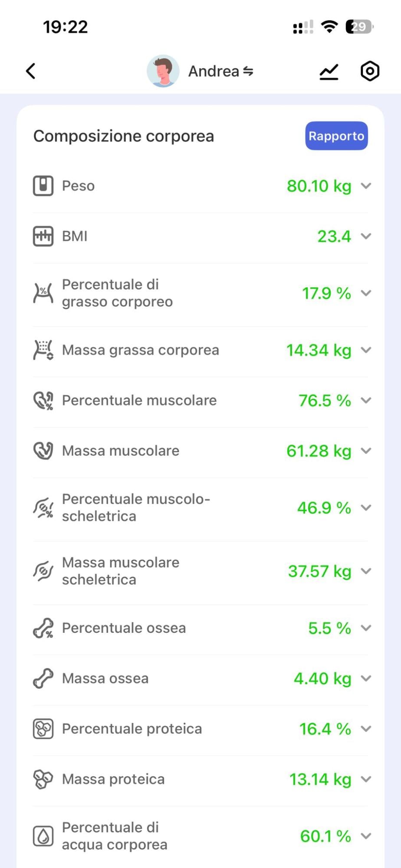Tap the Massa muscolare icon
Viewport: 401px width, 868px height.
(x=43, y=450)
